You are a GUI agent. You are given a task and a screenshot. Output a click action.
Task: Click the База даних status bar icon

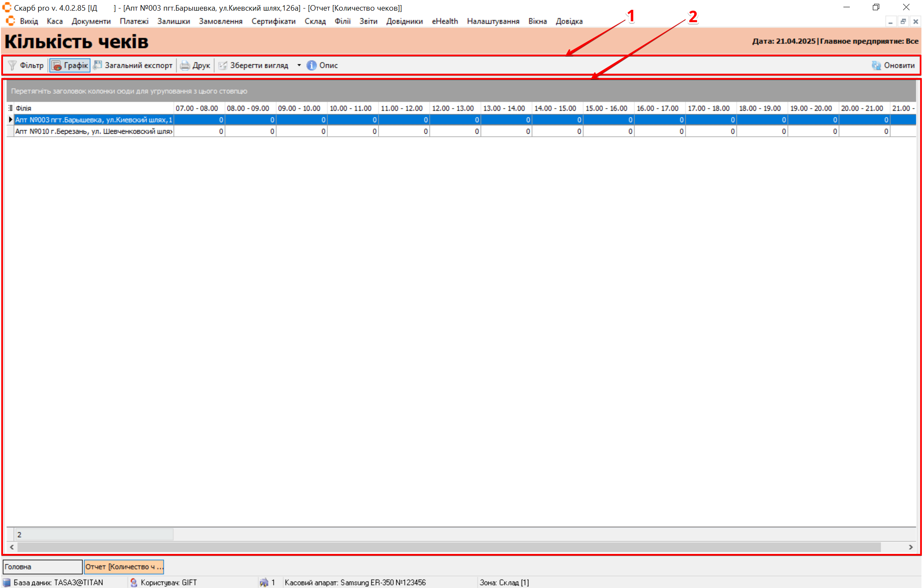point(7,582)
